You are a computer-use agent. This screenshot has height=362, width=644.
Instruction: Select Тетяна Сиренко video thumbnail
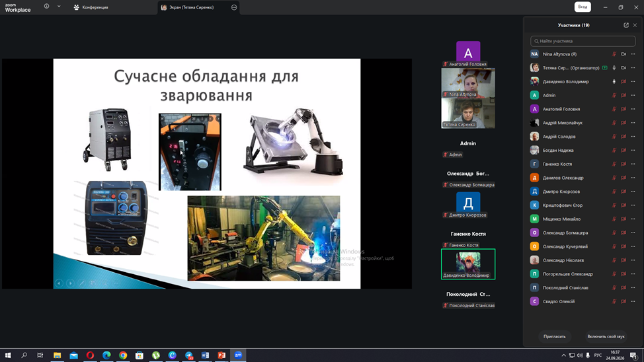[x=468, y=113]
